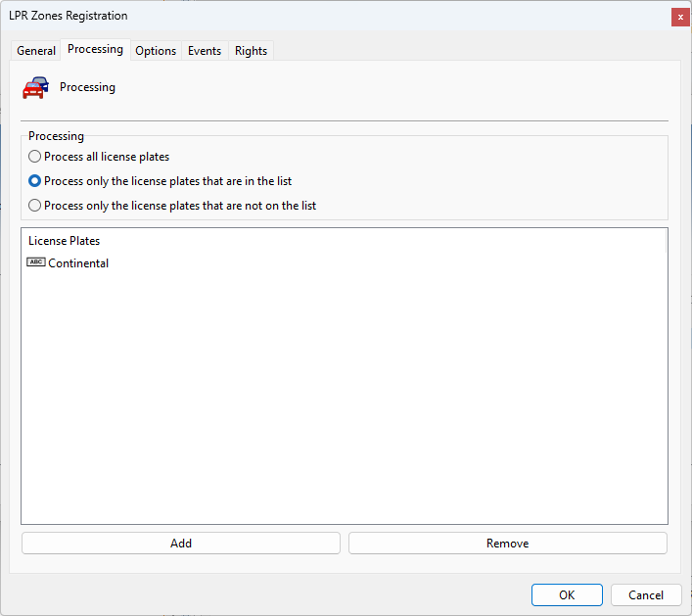Open the Options tab
This screenshot has width=692, height=616.
pyautogui.click(x=156, y=51)
